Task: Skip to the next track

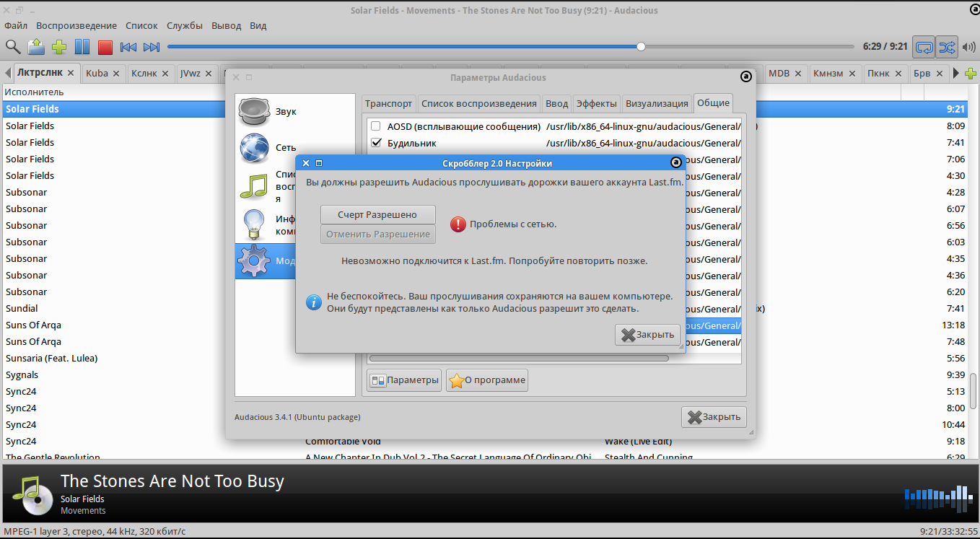Action: (x=152, y=47)
